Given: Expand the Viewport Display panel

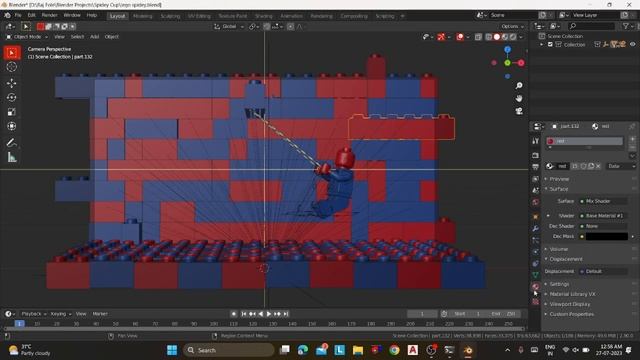Looking at the screenshot, I should click(x=569, y=304).
